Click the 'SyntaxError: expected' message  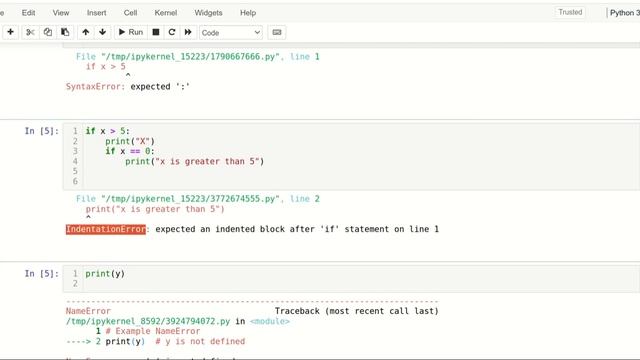tap(128, 87)
